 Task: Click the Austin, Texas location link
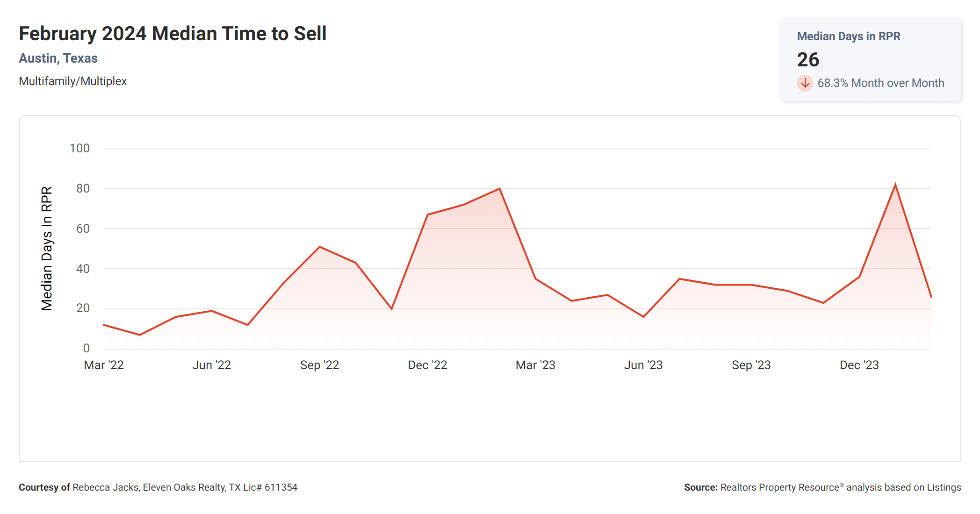click(58, 58)
